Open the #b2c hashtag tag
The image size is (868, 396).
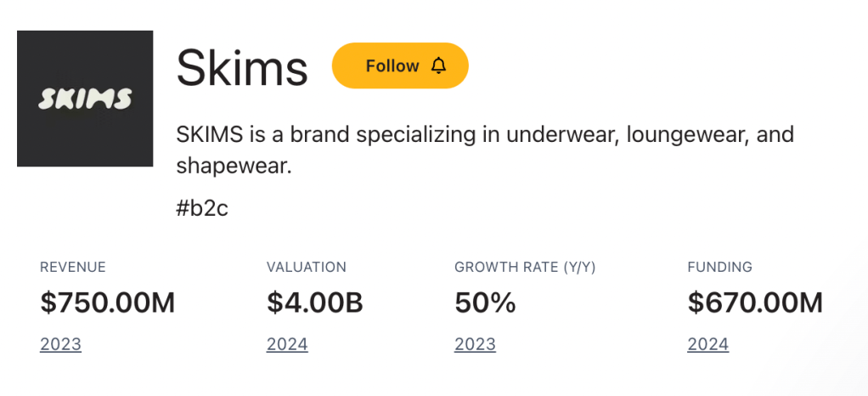point(202,208)
